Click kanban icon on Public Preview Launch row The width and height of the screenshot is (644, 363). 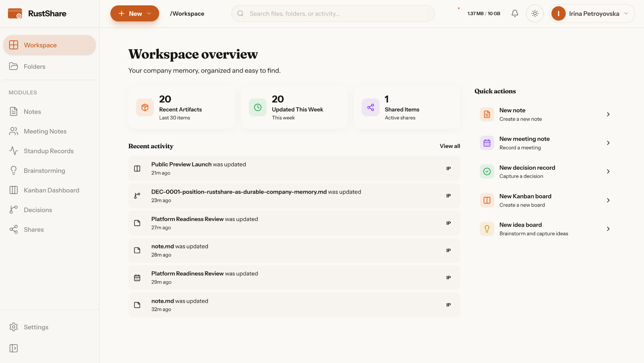point(137,168)
